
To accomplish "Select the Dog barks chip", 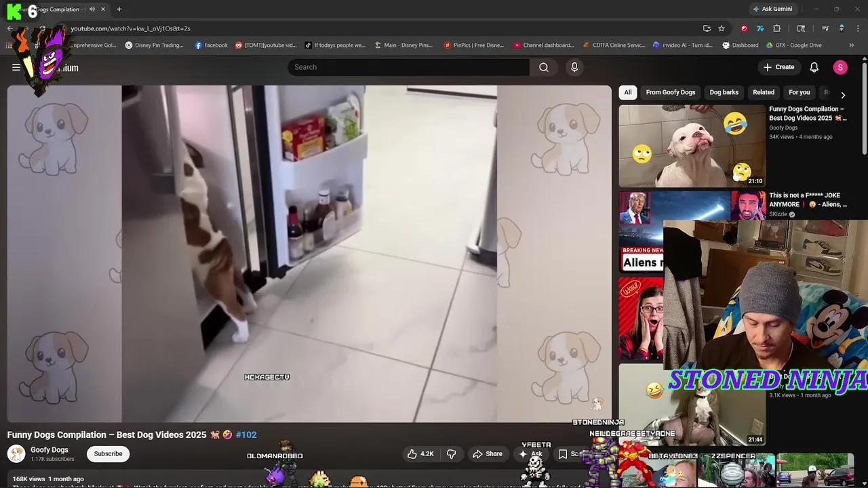I will pos(724,92).
